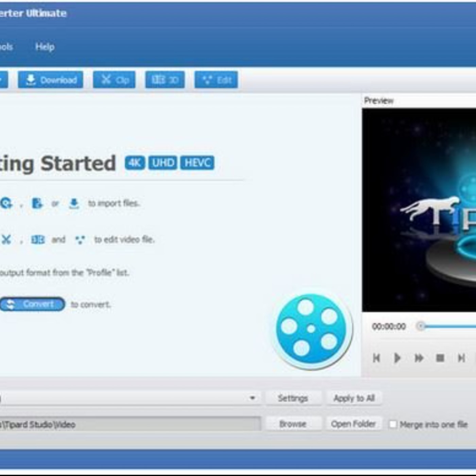Viewport: 476px width, 476px height.
Task: Click the UHD badge
Action: point(163,163)
